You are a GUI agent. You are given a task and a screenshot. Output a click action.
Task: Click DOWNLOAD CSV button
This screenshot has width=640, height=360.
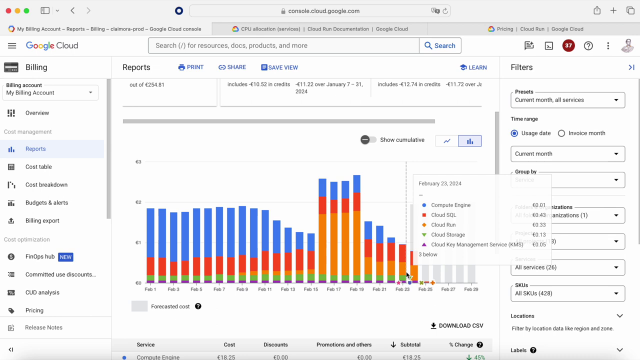(457, 326)
